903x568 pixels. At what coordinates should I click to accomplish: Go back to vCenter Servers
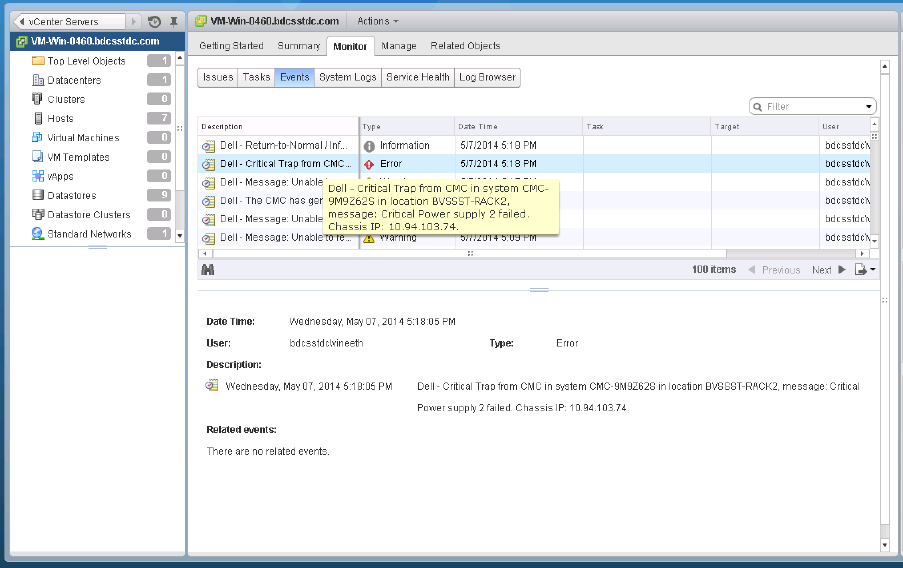[x=68, y=22]
